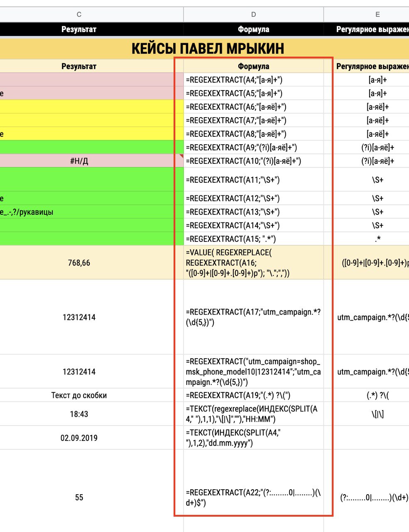Select the =REGEXEXTRACT(A6;"[а-яё]+") formula cell
409x532 pixels.
point(253,107)
